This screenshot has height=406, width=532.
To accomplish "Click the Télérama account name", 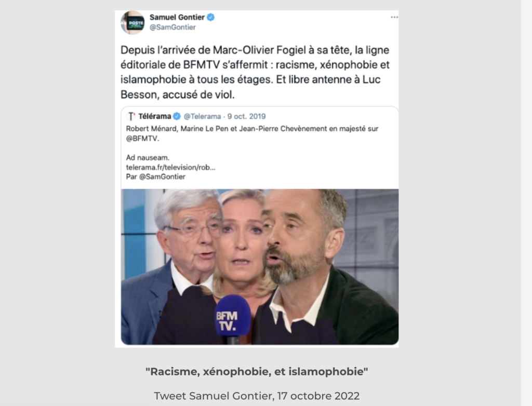I will coord(155,116).
